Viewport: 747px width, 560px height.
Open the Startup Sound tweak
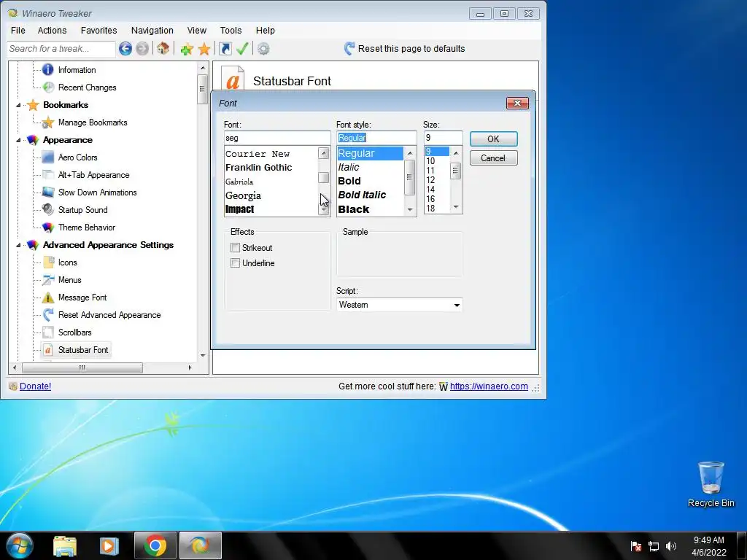pyautogui.click(x=82, y=210)
